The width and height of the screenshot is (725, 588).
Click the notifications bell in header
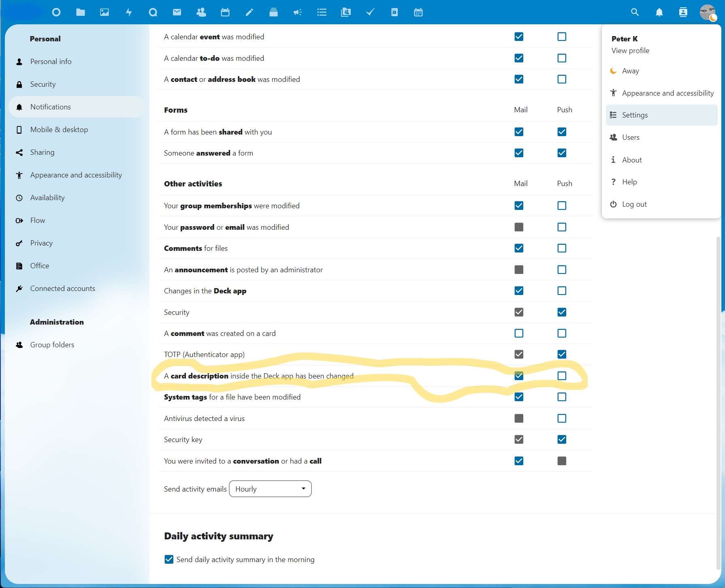pyautogui.click(x=659, y=12)
